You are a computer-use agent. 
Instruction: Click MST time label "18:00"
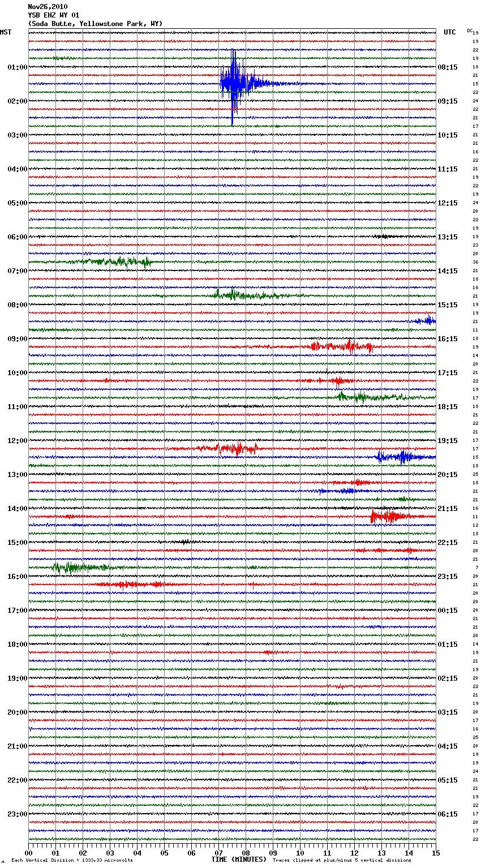(x=17, y=644)
